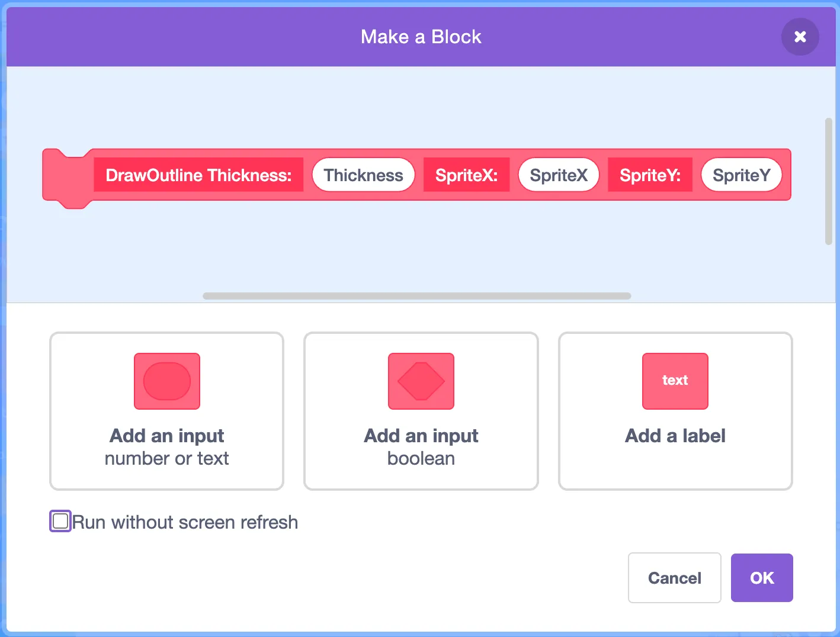
Task: Select the 'DrawOutline Thickness:' label field
Action: point(198,175)
